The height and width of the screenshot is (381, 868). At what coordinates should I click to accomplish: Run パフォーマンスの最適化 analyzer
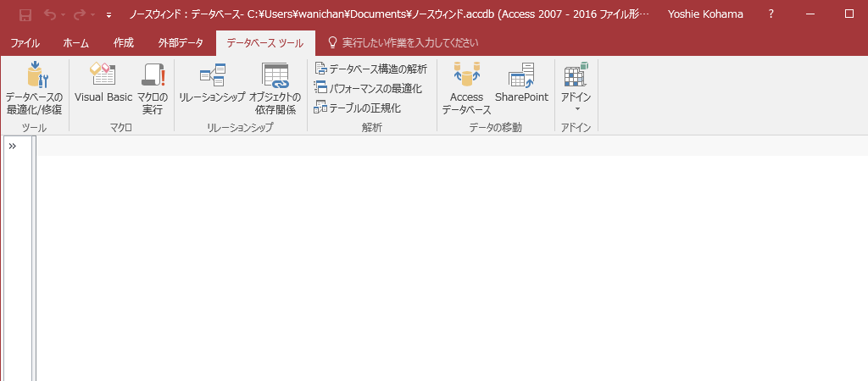tap(368, 88)
